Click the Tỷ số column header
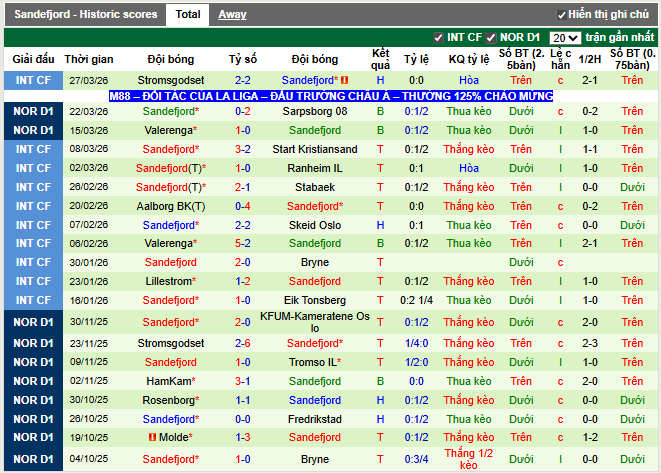 (x=242, y=59)
